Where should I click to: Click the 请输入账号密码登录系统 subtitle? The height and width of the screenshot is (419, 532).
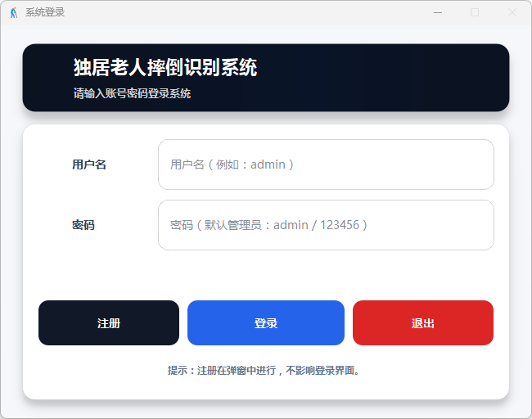132,93
